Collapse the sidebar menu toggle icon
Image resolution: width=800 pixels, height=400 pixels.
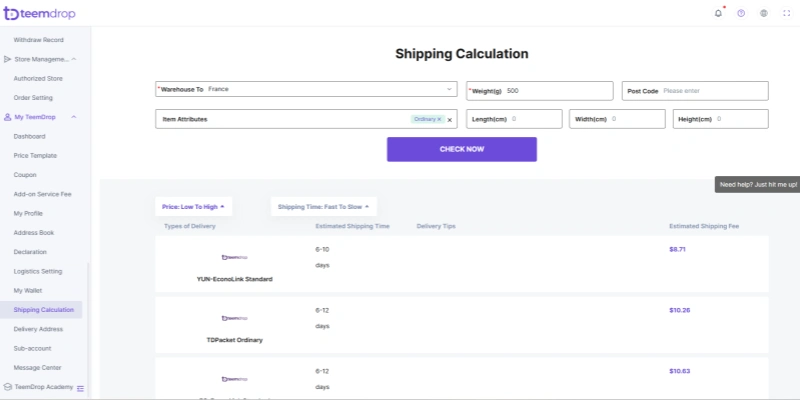pos(80,388)
